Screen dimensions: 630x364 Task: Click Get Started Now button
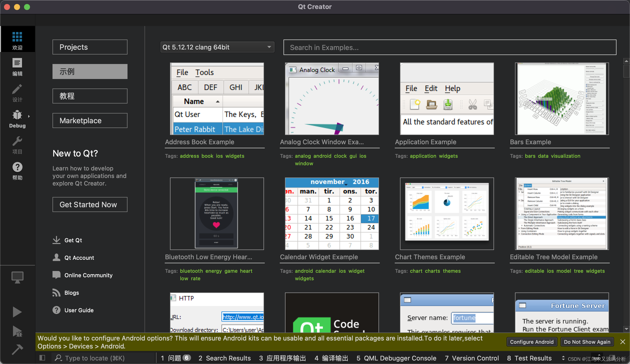pos(90,204)
